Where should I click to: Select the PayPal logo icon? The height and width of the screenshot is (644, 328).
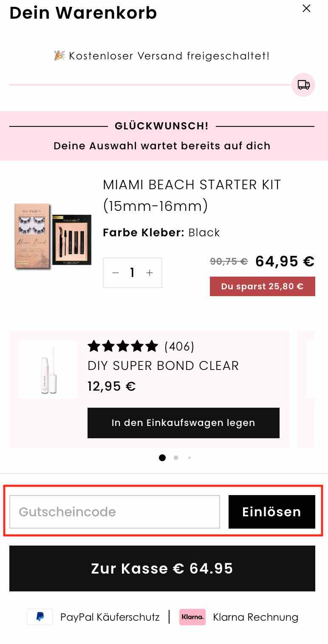[40, 617]
